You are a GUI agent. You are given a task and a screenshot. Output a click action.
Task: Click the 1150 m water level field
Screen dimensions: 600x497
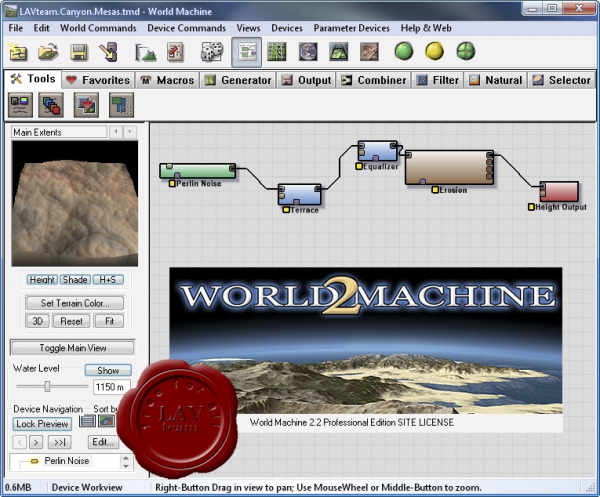tap(111, 387)
